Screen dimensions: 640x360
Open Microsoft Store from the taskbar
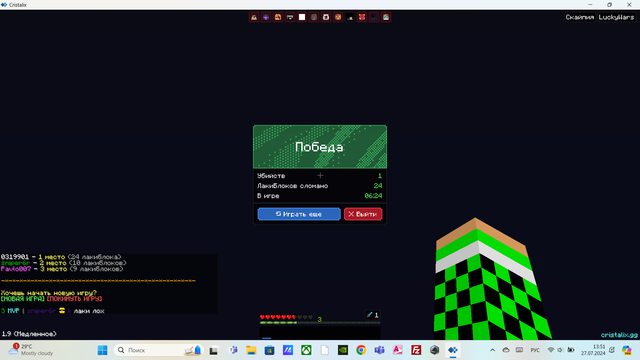pos(269,350)
